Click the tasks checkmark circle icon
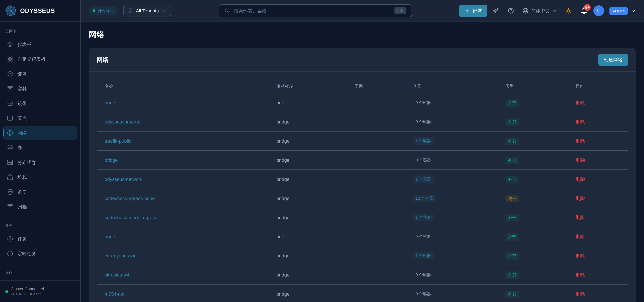644x302 pixels. [10, 239]
